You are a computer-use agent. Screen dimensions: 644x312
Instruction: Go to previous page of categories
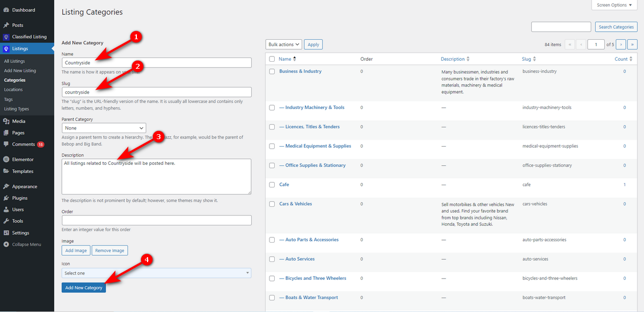pos(581,45)
